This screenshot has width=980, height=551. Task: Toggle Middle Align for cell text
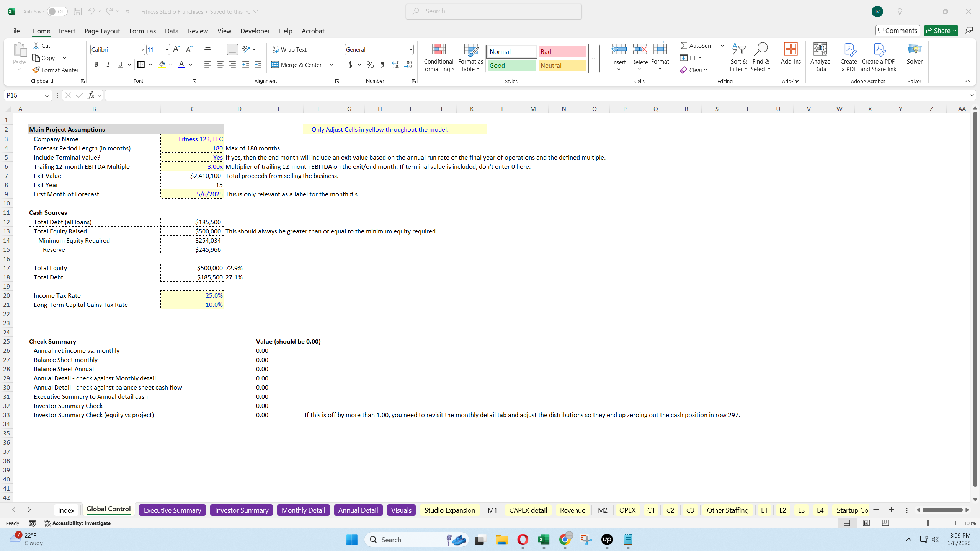[x=220, y=49]
